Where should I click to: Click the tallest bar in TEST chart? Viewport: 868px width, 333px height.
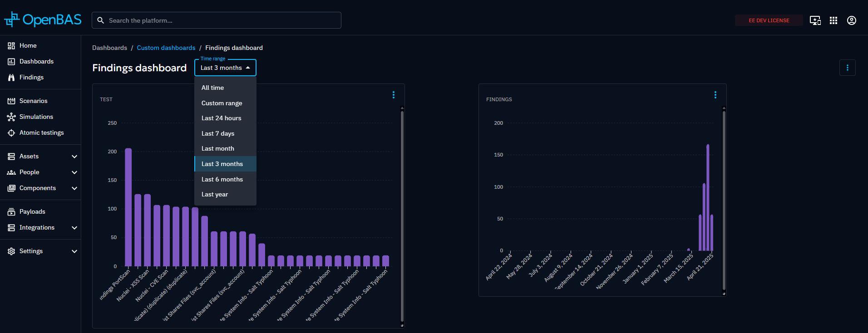[x=128, y=207]
